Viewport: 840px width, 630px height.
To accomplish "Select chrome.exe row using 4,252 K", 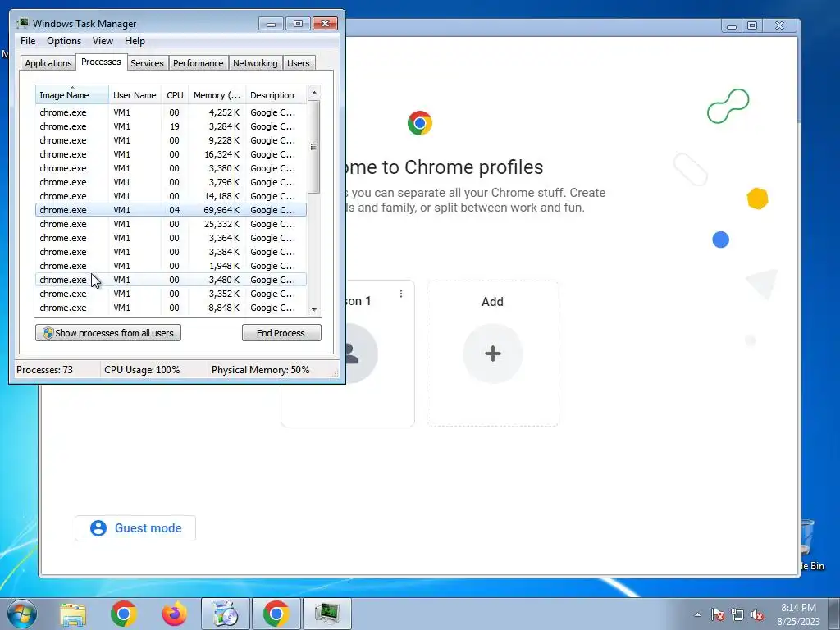I will [171, 112].
